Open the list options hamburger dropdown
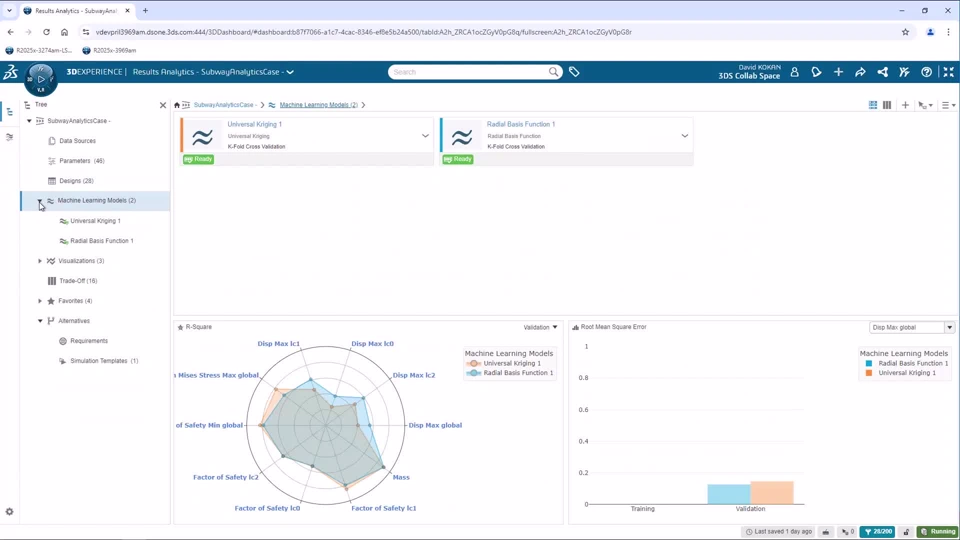 click(948, 105)
